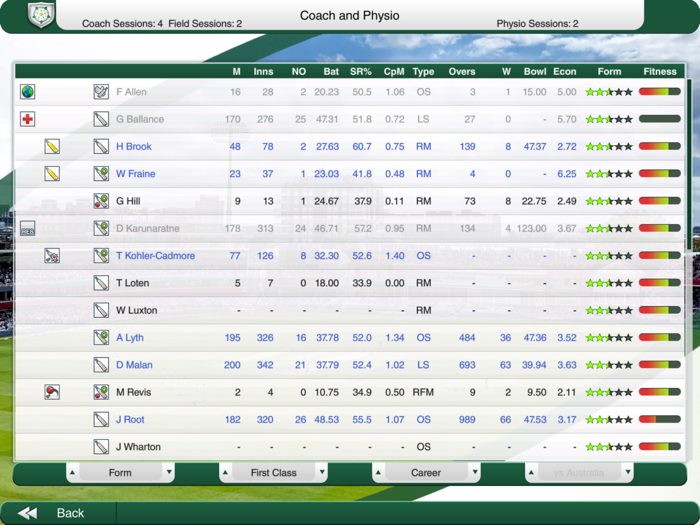Select player name G Hill

[128, 201]
